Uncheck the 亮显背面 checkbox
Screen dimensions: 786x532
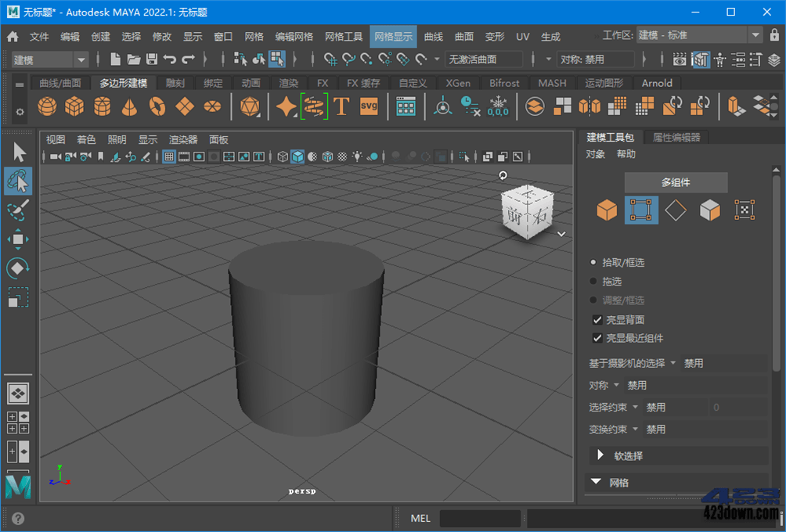(x=598, y=319)
